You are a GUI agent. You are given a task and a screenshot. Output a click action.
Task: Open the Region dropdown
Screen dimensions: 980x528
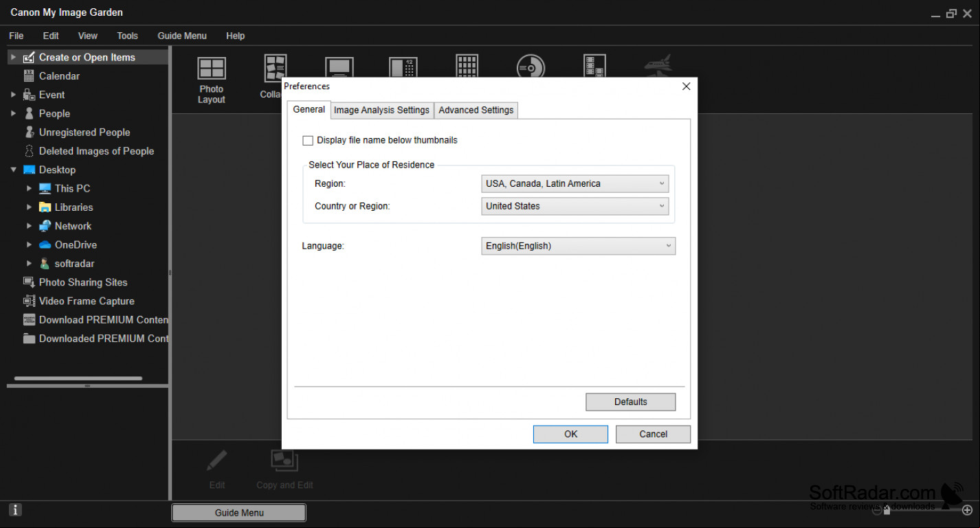tap(575, 183)
